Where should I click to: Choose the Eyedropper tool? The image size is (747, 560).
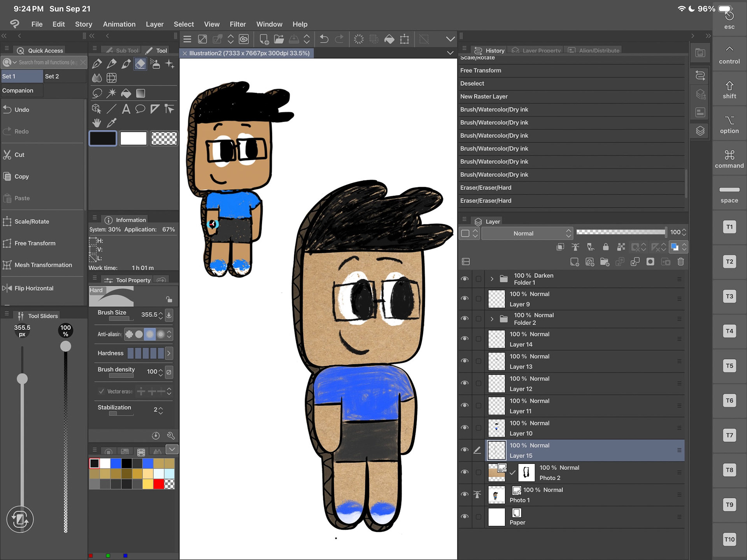[x=112, y=123]
